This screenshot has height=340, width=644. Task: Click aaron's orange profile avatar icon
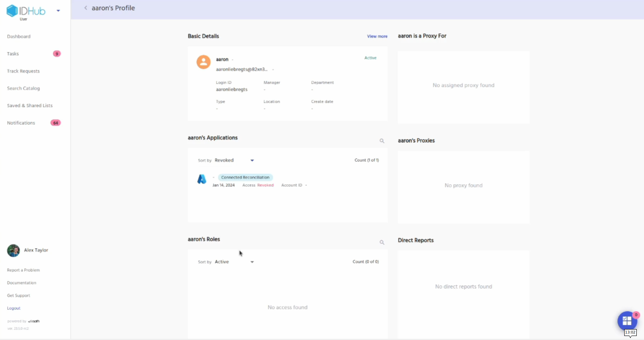[x=203, y=62]
